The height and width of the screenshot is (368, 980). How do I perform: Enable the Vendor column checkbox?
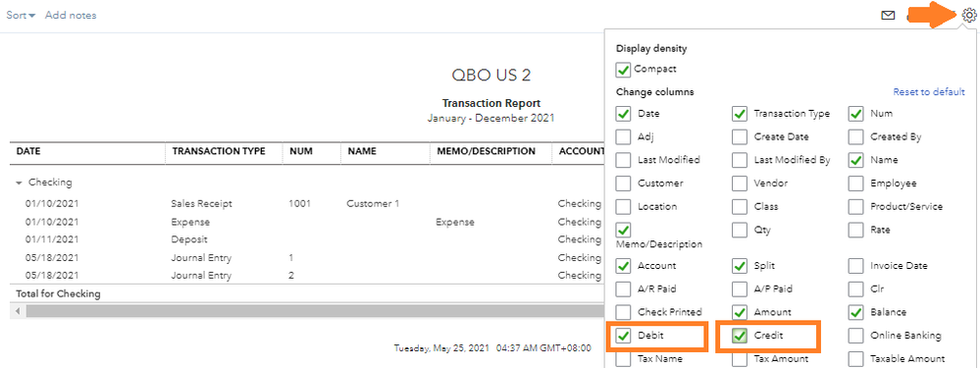tap(740, 184)
